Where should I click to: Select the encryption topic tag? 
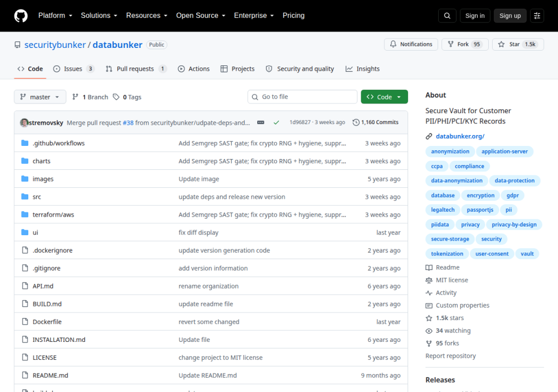(481, 195)
